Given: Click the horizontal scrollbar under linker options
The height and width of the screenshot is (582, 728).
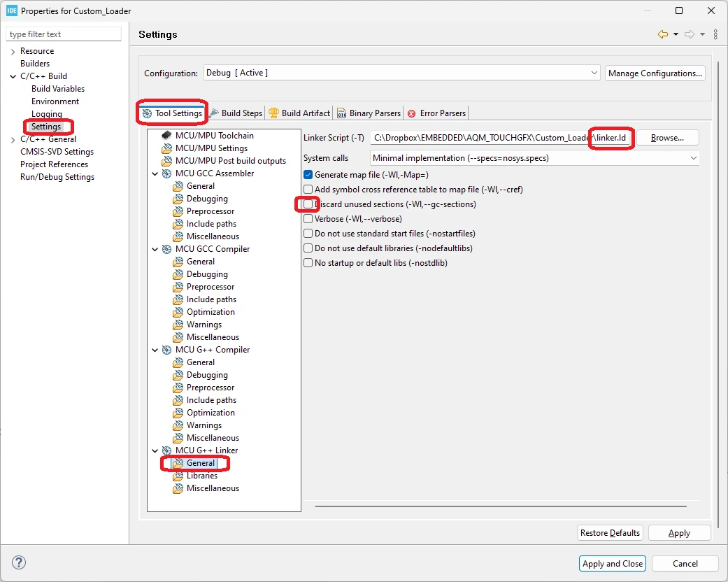Looking at the screenshot, I should (501, 506).
